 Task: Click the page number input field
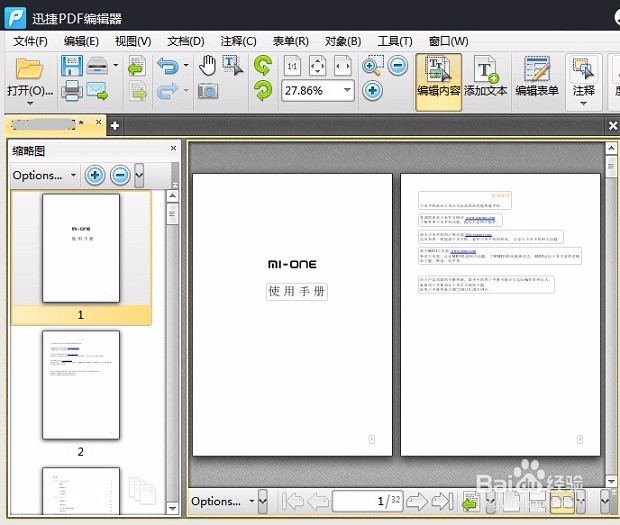coord(367,501)
